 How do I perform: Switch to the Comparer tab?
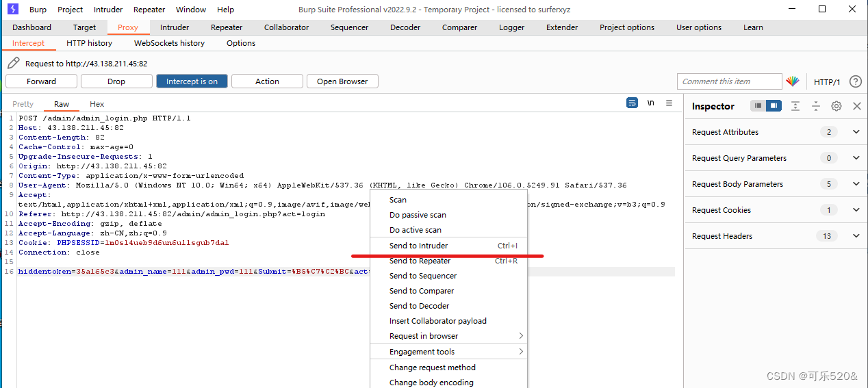(459, 27)
